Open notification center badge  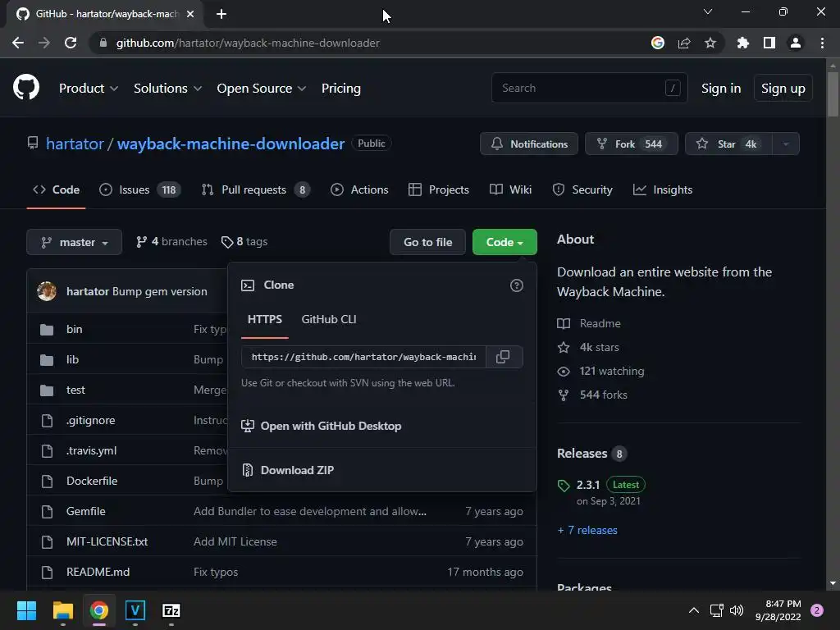[817, 610]
